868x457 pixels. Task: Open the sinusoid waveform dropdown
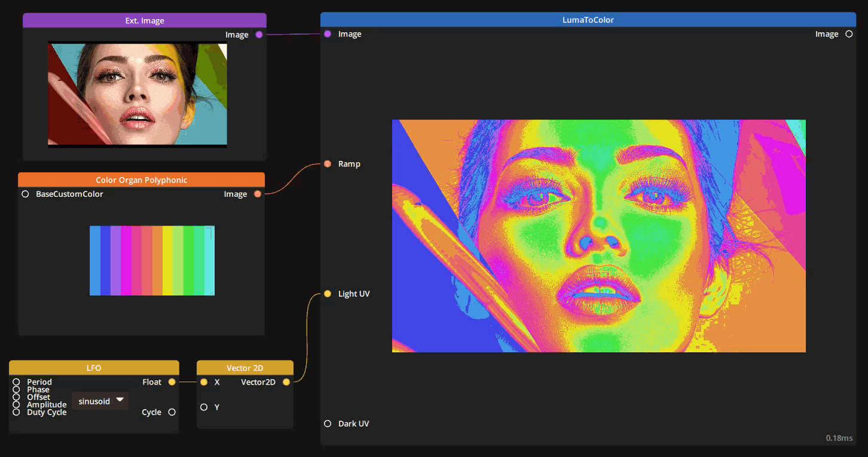100,401
